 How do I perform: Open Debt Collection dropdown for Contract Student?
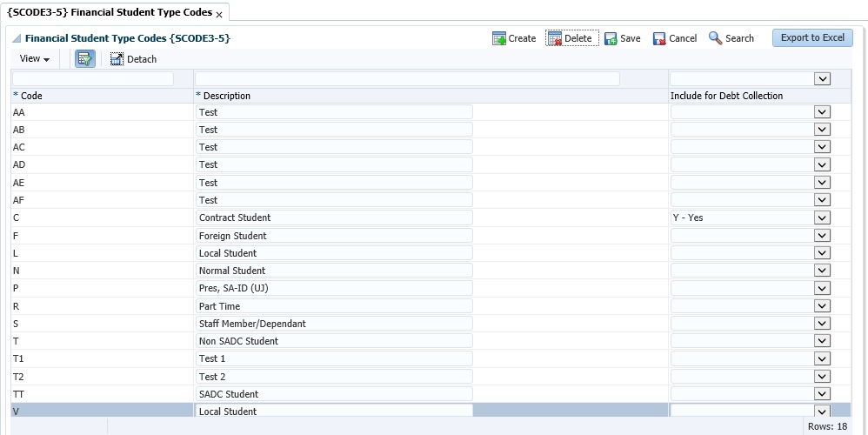[x=822, y=217]
